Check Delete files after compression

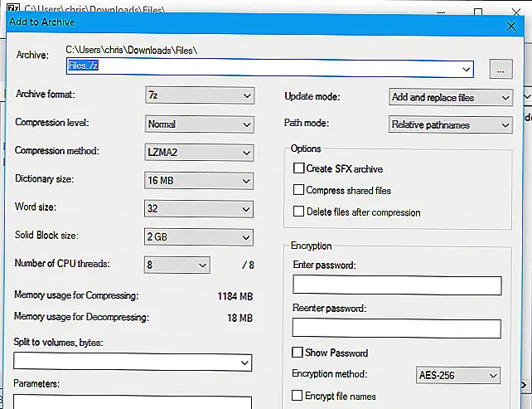299,212
